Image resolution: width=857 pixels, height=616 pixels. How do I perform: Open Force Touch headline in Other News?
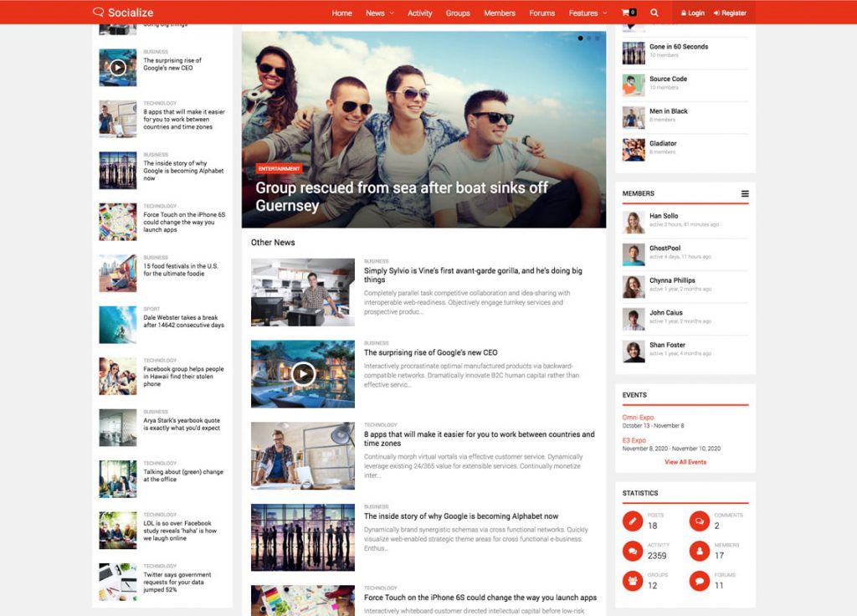(480, 598)
